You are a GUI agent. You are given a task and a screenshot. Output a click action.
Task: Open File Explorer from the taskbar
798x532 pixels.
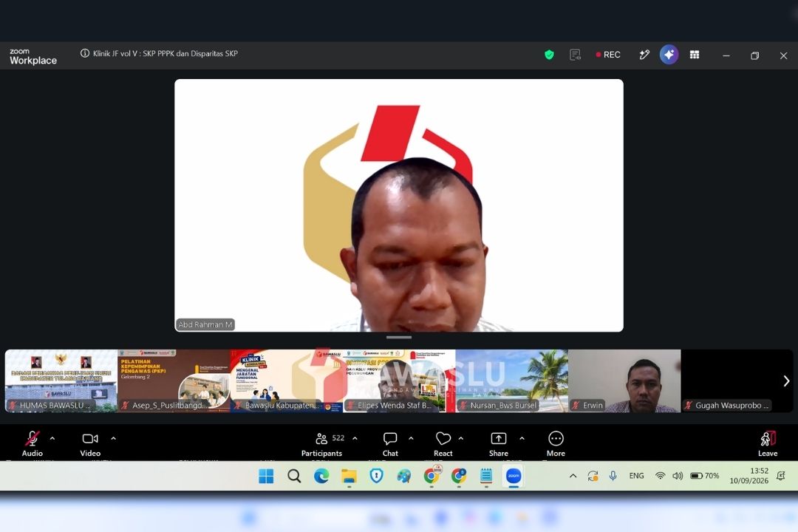click(x=349, y=476)
